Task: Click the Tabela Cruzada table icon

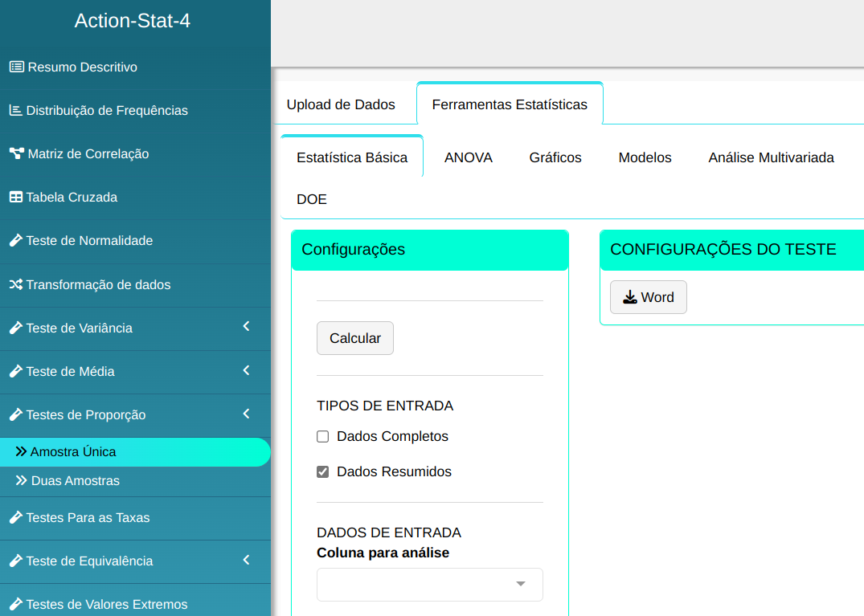Action: pos(15,197)
